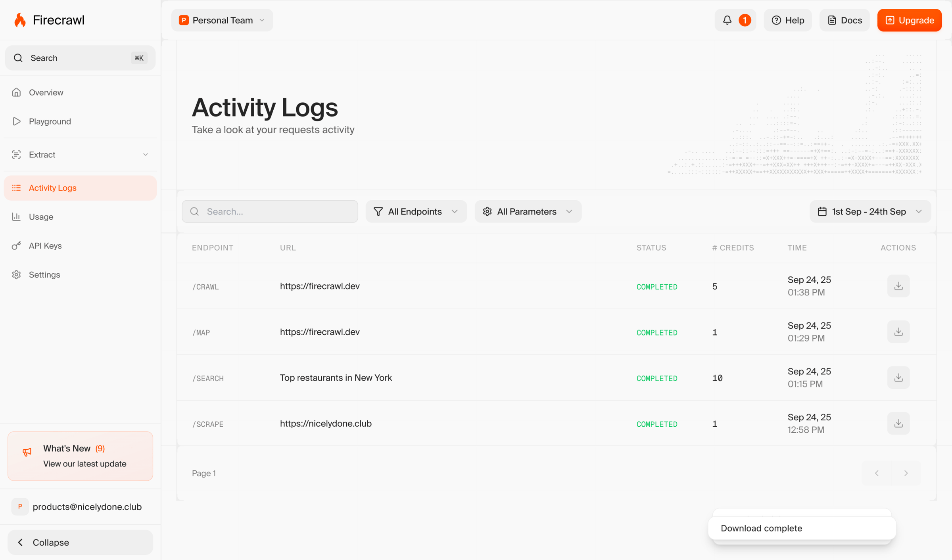The width and height of the screenshot is (952, 560).
Task: Open the All Endpoints filter dropdown
Action: [x=416, y=211]
